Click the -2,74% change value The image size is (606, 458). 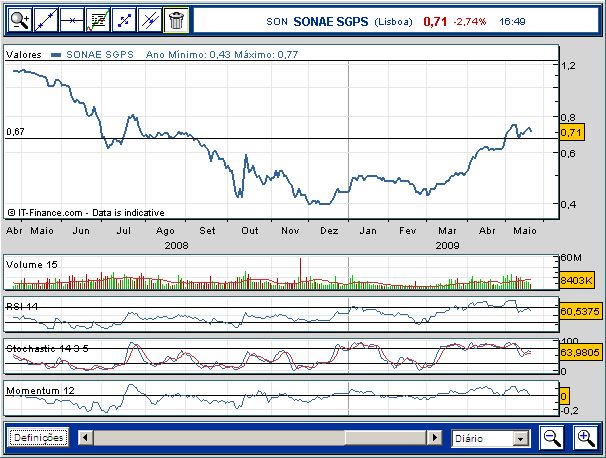pos(470,22)
